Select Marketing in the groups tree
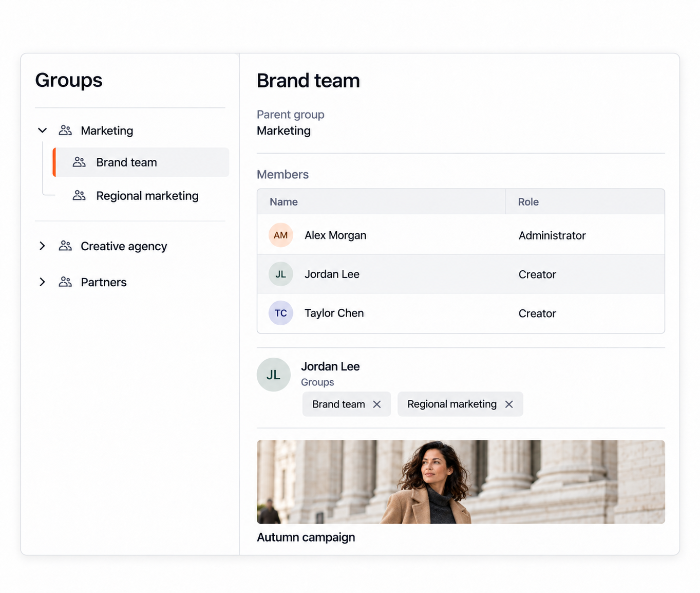The image size is (700, 593). tap(107, 131)
